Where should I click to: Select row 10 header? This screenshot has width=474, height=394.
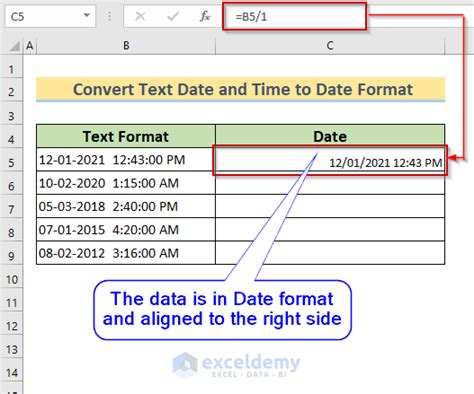(11, 279)
